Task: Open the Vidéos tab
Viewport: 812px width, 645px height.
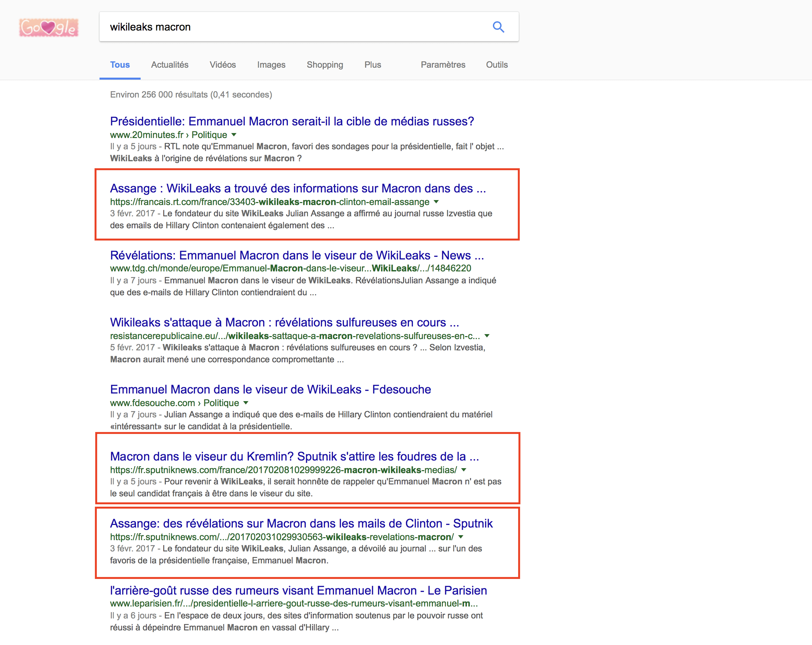Action: click(223, 65)
